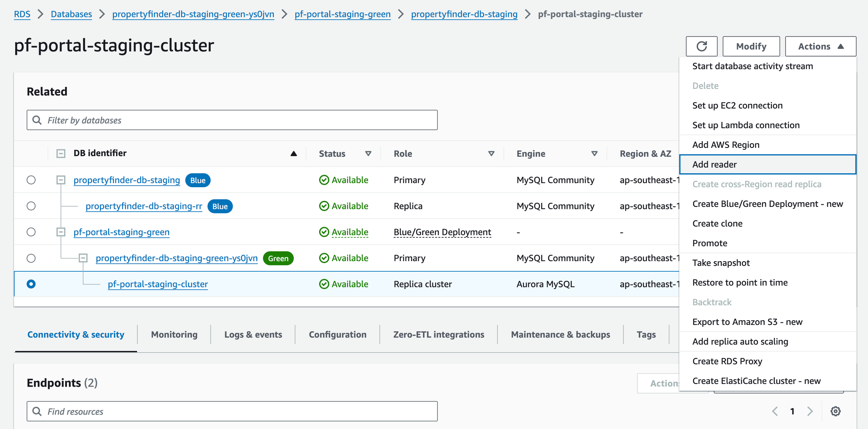Choose Create ElastiCache cluster - new
868x429 pixels.
(768, 381)
